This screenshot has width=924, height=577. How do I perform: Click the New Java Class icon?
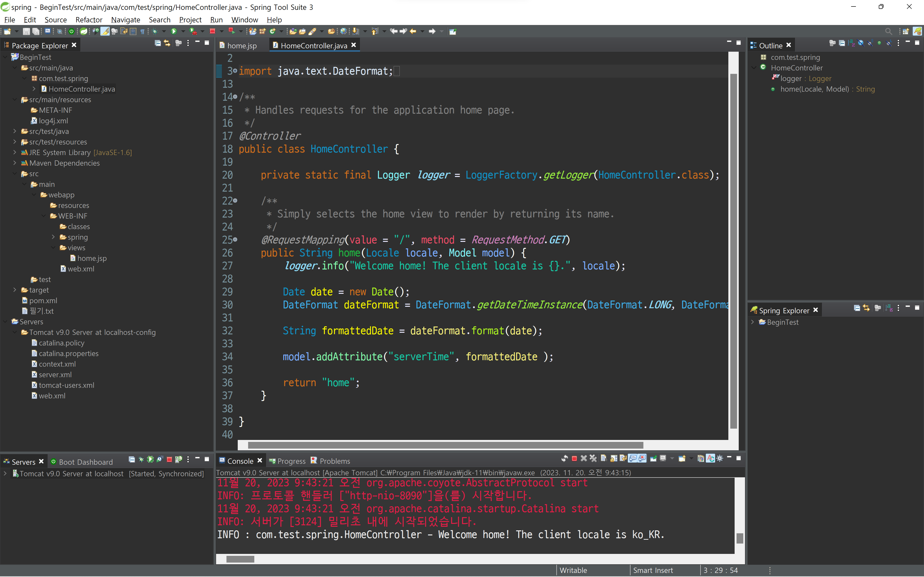[272, 31]
